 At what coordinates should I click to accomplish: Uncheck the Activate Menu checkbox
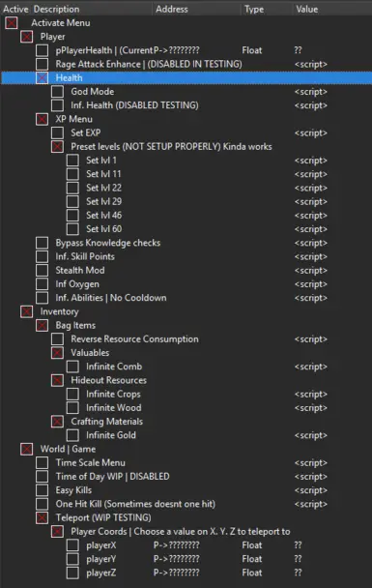12,23
